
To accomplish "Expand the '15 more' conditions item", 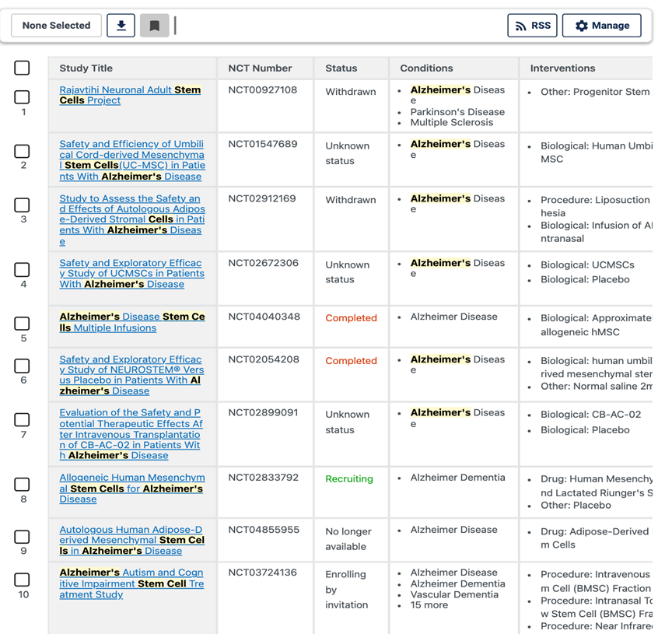I will [429, 605].
